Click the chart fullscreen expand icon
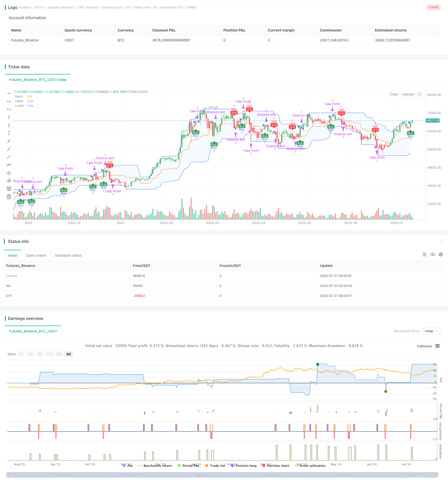The width and height of the screenshot is (448, 485). click(x=420, y=94)
